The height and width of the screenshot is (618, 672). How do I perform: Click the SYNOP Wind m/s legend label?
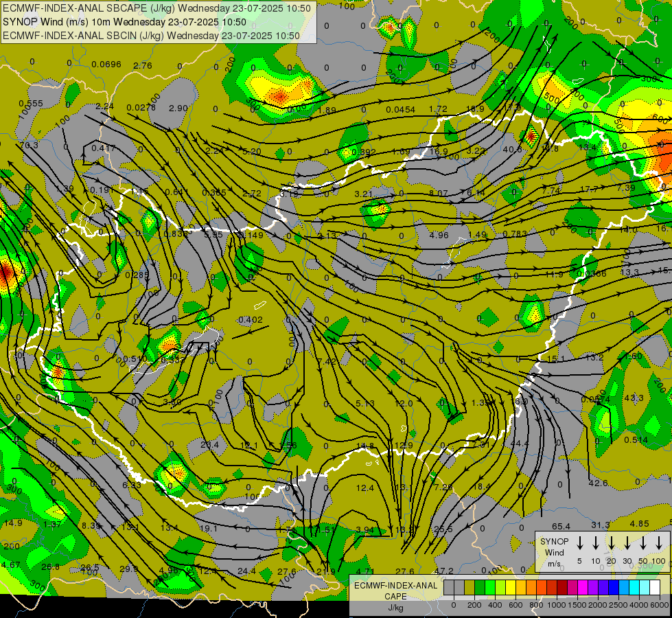[x=554, y=552]
